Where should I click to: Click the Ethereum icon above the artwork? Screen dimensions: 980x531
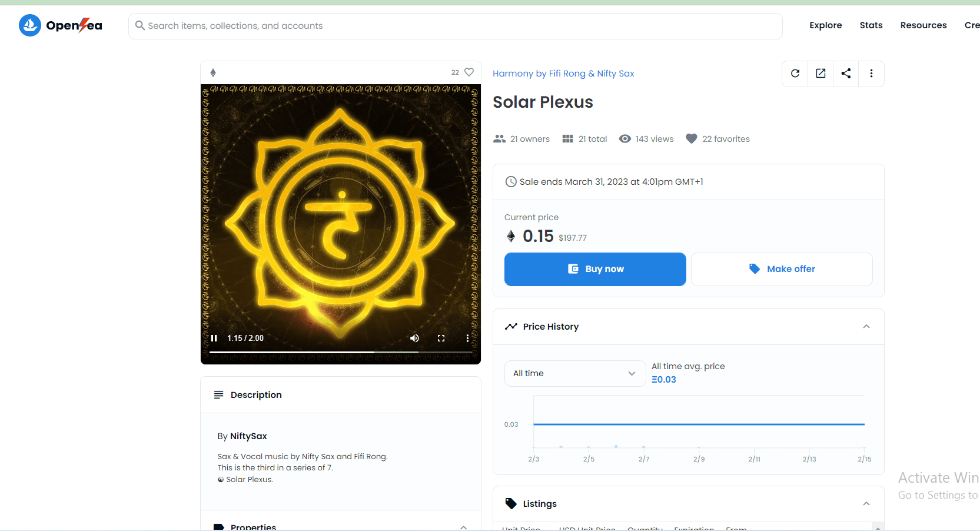tap(213, 72)
